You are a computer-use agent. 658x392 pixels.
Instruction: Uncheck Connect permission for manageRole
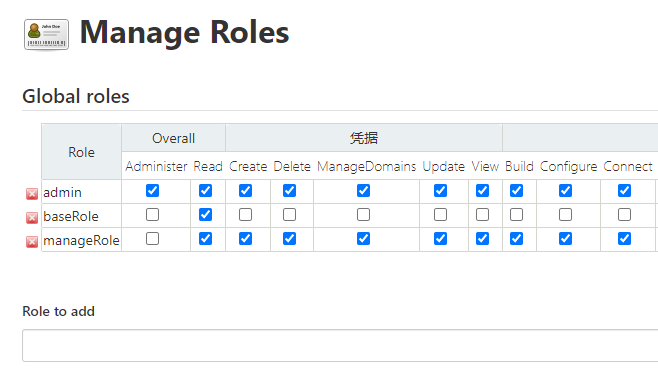624,238
